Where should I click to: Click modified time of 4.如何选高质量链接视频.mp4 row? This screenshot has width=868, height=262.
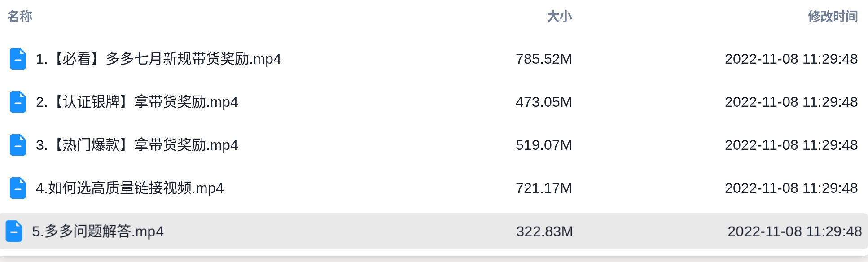point(791,188)
